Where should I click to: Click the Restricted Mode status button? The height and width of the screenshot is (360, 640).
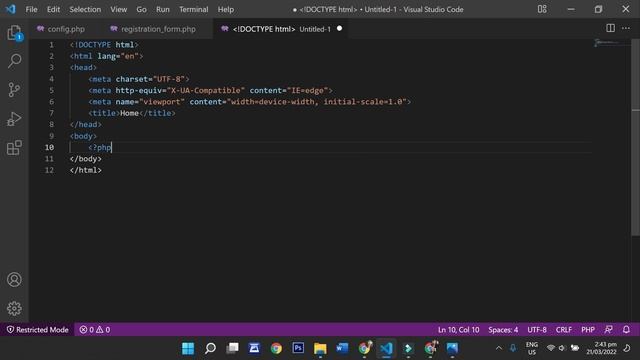[37, 329]
